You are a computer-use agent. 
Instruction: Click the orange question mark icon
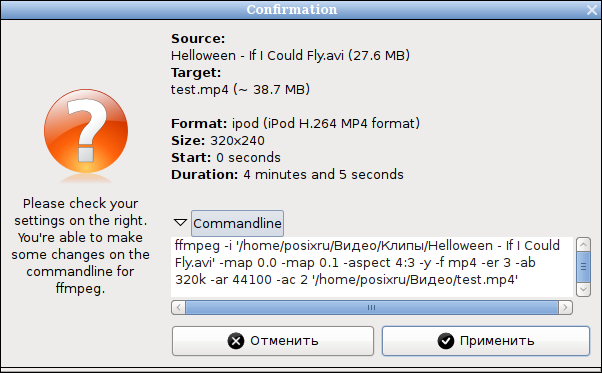click(86, 131)
